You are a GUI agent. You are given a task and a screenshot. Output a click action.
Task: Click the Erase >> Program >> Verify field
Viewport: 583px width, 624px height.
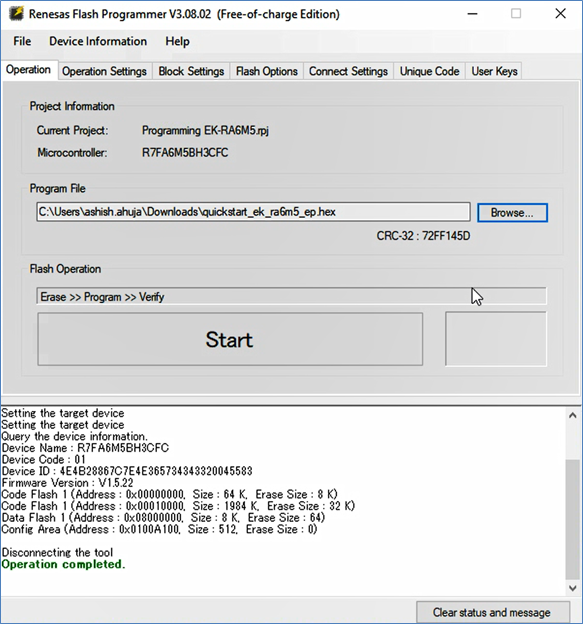pos(291,296)
